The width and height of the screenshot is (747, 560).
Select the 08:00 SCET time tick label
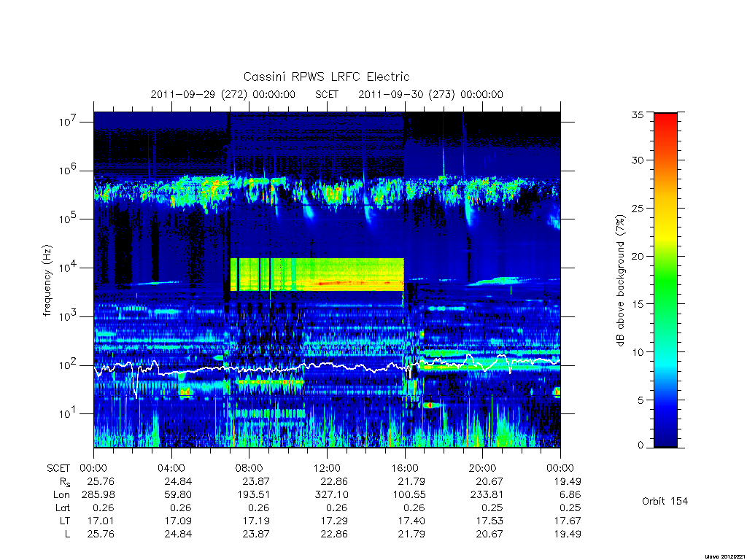[249, 468]
